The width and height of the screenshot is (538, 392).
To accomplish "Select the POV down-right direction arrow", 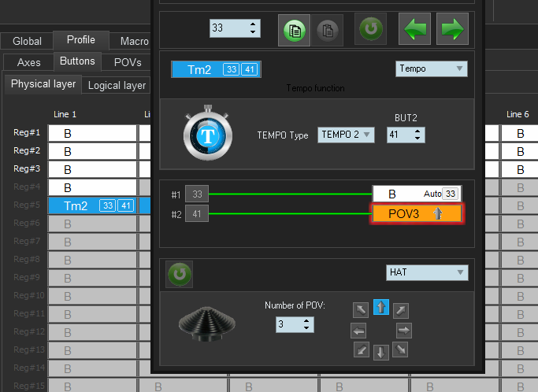I will pyautogui.click(x=400, y=349).
